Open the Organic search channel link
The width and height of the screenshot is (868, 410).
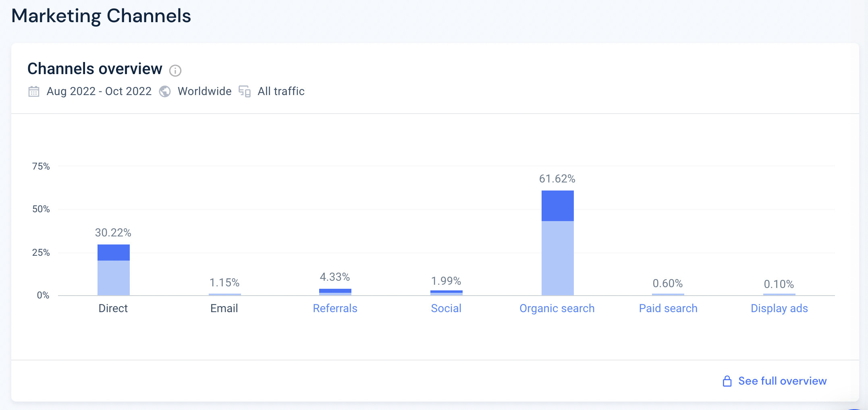click(557, 309)
